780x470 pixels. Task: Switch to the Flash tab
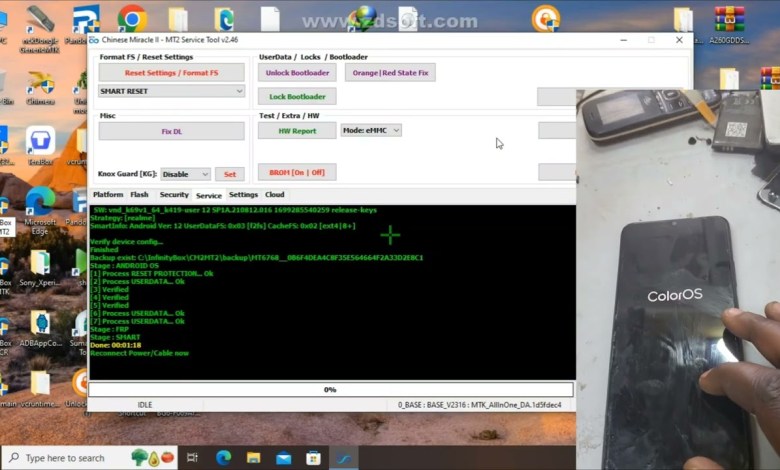[139, 194]
